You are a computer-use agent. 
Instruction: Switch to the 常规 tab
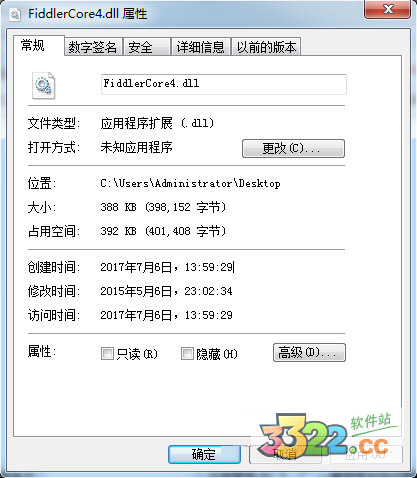[x=33, y=46]
